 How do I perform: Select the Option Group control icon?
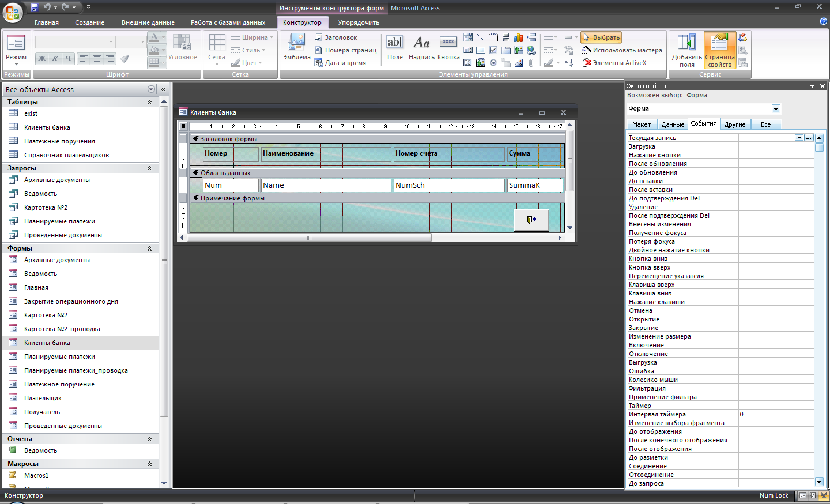click(493, 37)
